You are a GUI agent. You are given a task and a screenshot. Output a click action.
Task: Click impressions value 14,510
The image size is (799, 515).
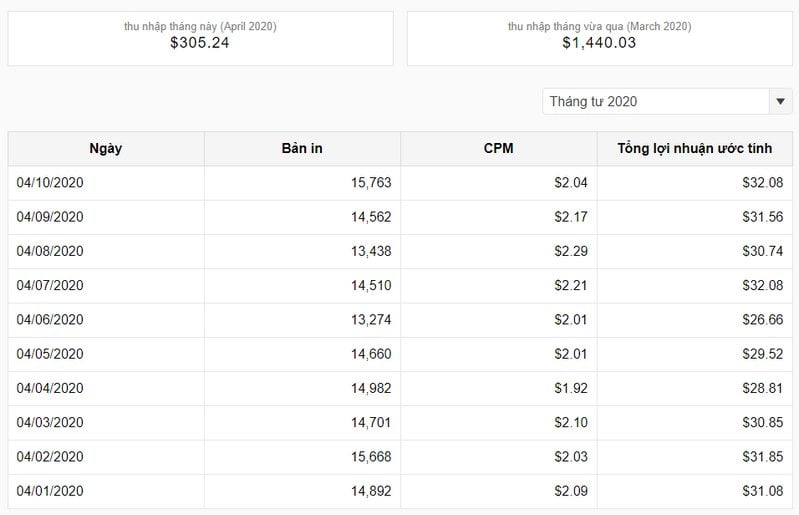tap(371, 285)
